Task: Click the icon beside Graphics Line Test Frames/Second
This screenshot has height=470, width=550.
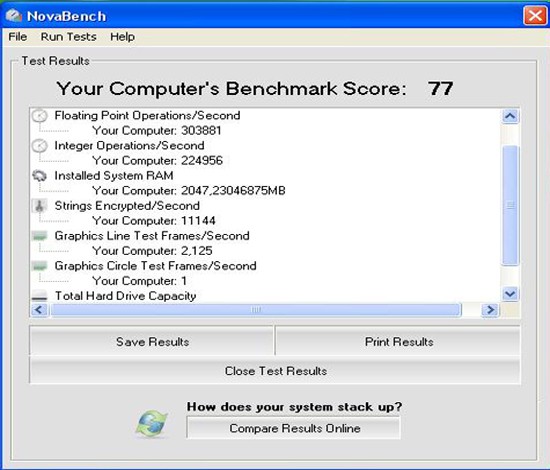Action: click(x=40, y=236)
